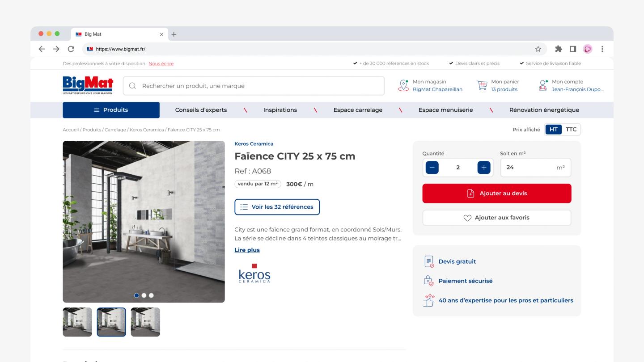This screenshot has height=362, width=644.
Task: Switch displayed price to HT
Action: [554, 130]
